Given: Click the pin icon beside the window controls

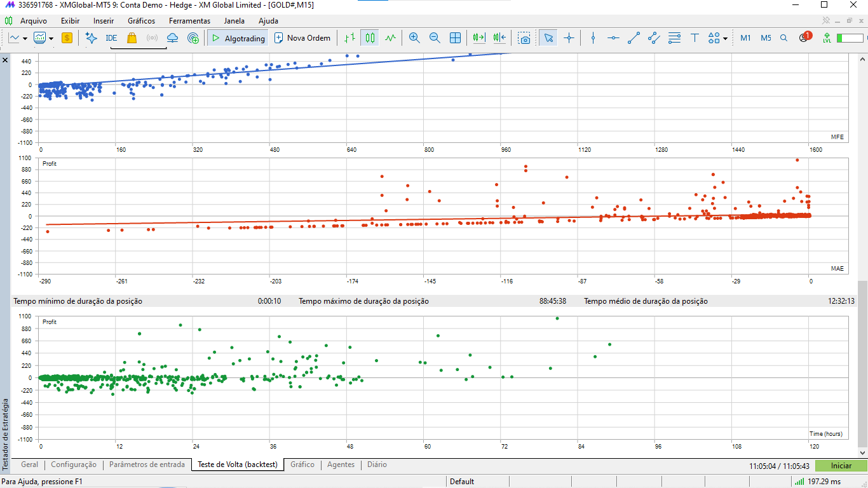Looking at the screenshot, I should [x=826, y=21].
